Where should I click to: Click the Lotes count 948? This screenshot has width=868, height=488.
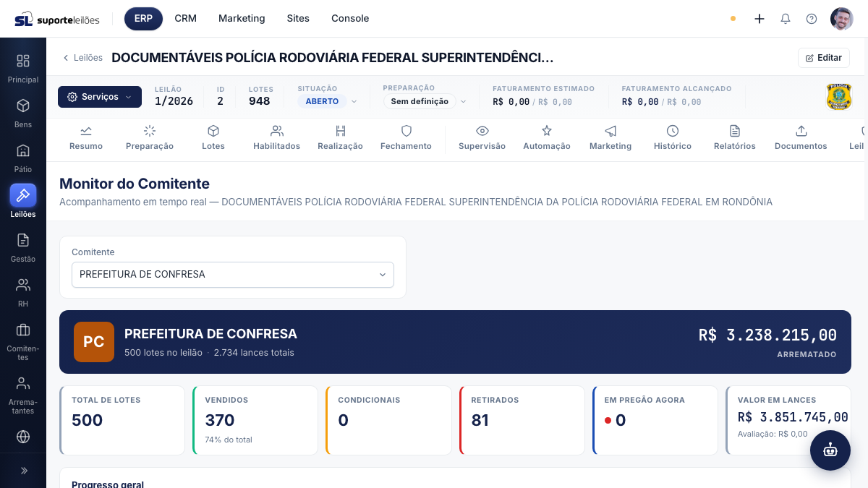(259, 101)
